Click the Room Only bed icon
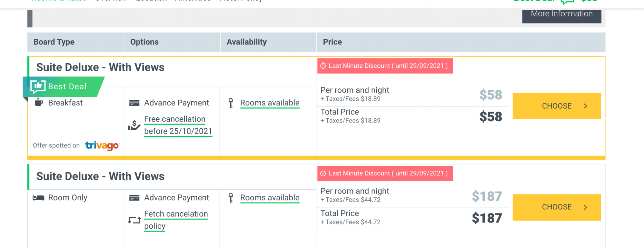 [38, 198]
